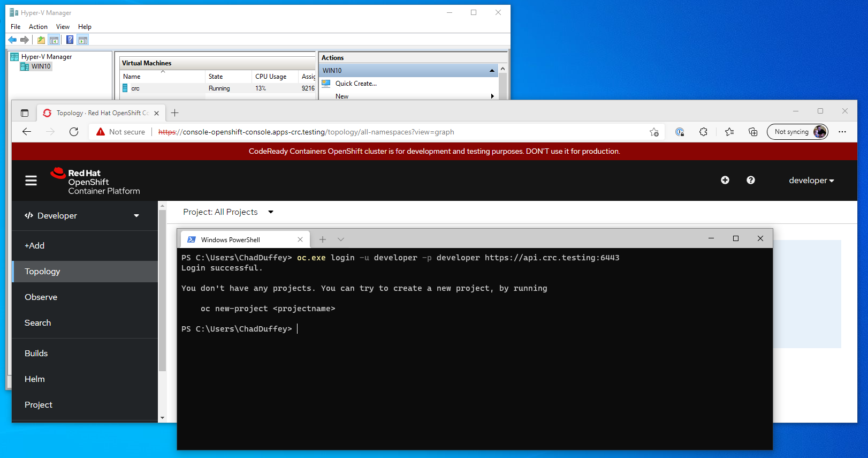Add this page to favorites star
Screen dimensions: 868x458
coord(654,132)
